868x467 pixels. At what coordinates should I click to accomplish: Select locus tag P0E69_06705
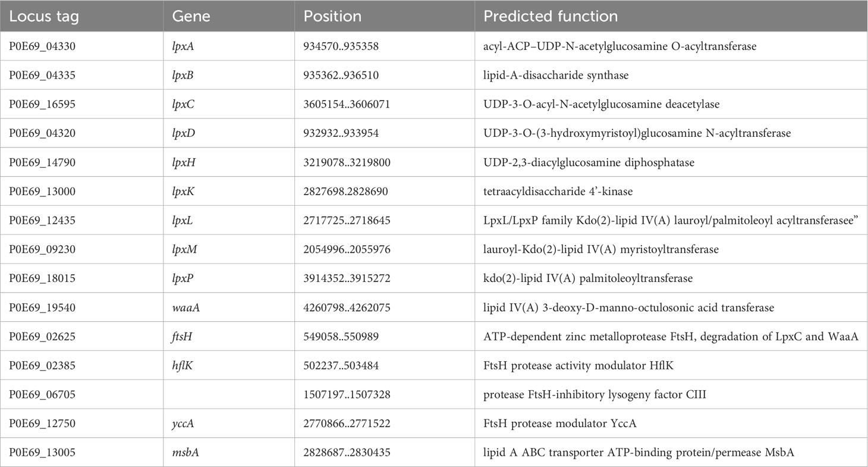tap(43, 394)
